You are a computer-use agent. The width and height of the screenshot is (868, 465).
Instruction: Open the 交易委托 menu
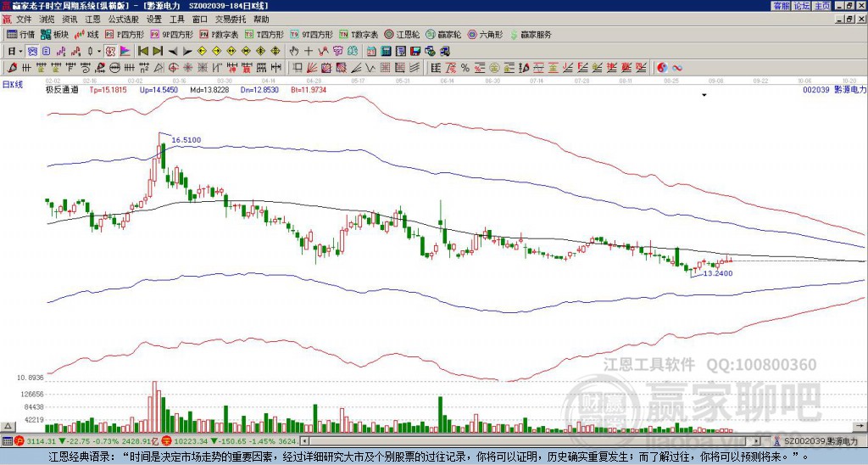(x=231, y=20)
